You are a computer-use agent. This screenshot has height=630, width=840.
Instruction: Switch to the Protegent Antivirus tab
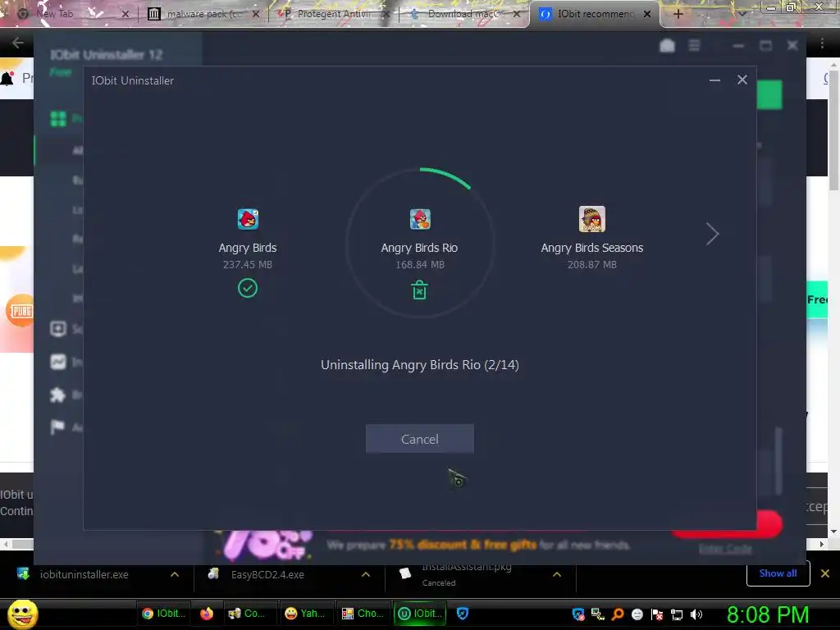pyautogui.click(x=335, y=14)
